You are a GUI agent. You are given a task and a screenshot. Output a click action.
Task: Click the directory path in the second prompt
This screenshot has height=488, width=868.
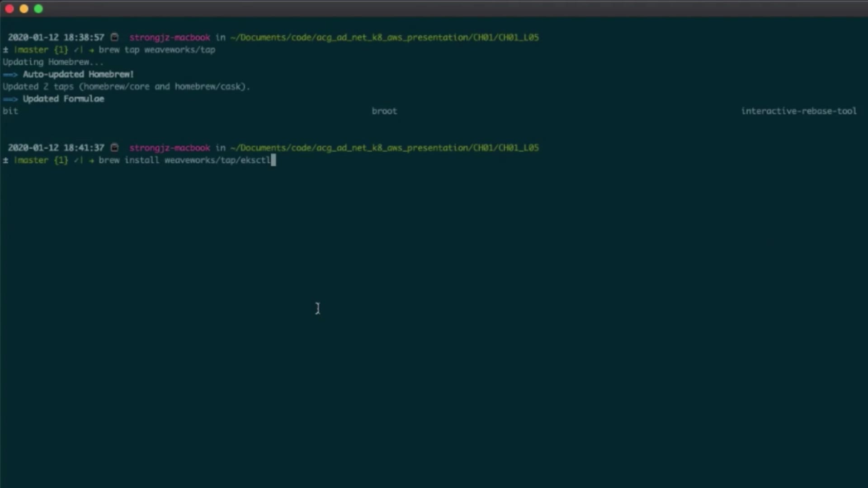click(384, 148)
